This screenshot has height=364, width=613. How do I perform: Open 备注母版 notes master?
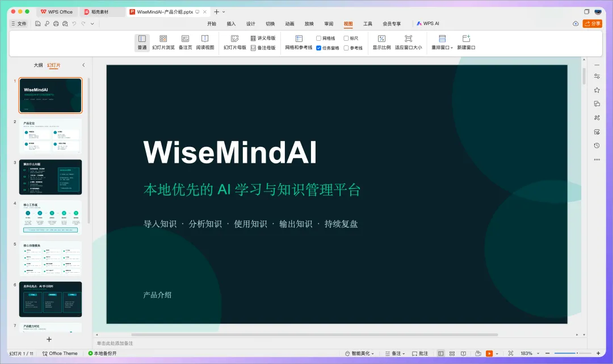coord(263,48)
